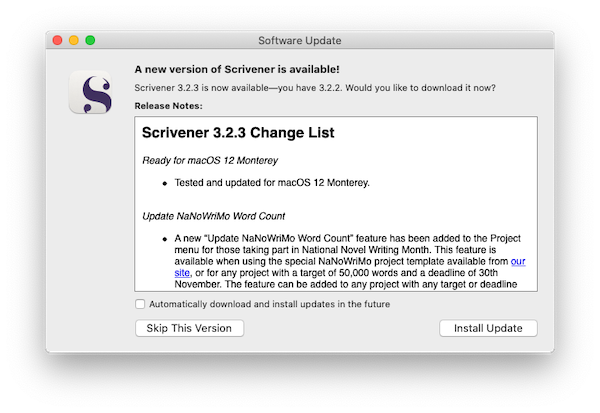The height and width of the screenshot is (413, 600).
Task: Click the "Software Update" window title
Action: (x=300, y=41)
